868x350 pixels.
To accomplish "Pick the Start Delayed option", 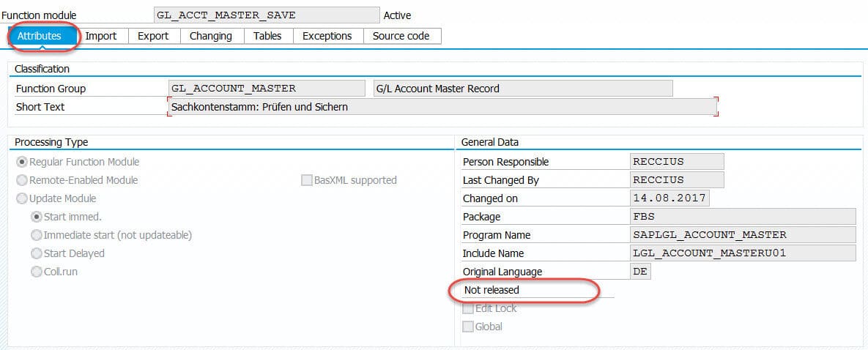I will click(37, 253).
